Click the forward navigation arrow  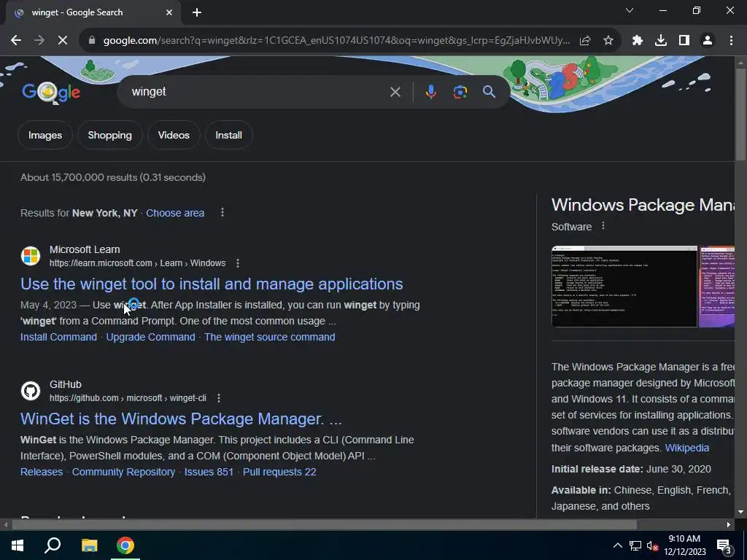click(x=39, y=41)
